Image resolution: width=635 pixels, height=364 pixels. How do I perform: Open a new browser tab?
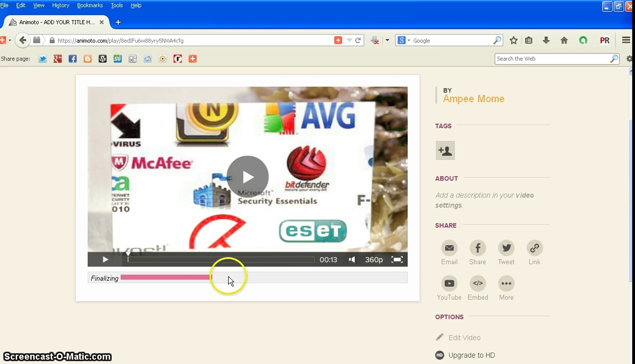point(118,22)
